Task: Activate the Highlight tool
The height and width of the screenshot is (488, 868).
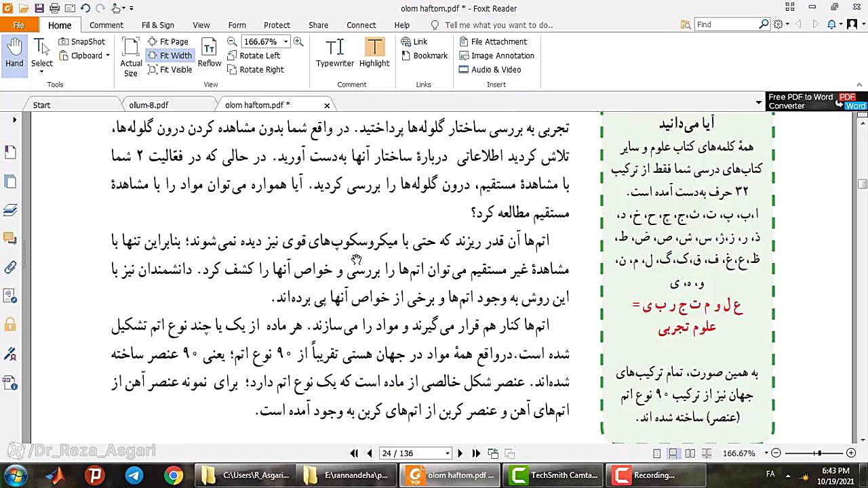Action: [x=374, y=53]
